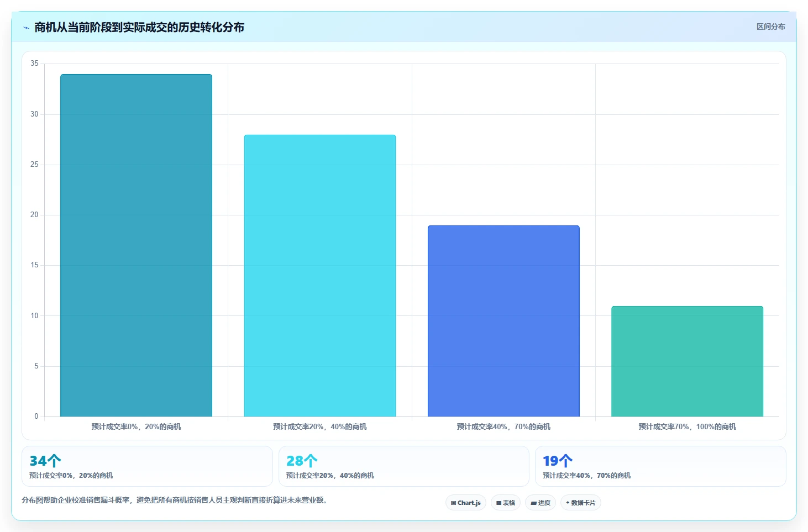Image resolution: width=808 pixels, height=532 pixels.
Task: Click y-axis tick value 20
Action: click(x=34, y=215)
